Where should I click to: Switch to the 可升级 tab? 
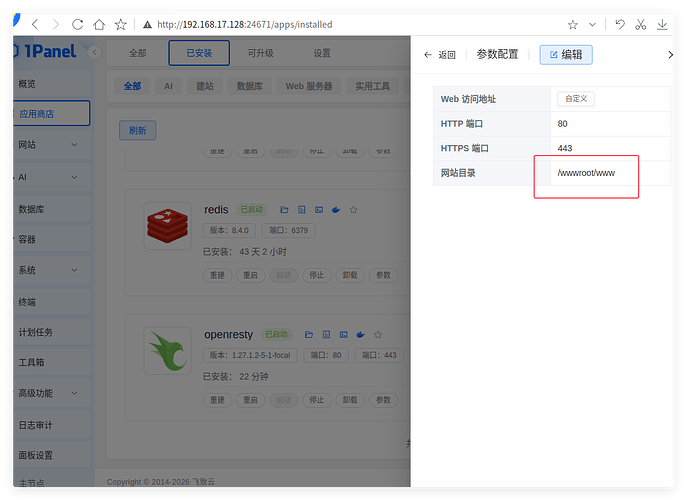pyautogui.click(x=260, y=53)
